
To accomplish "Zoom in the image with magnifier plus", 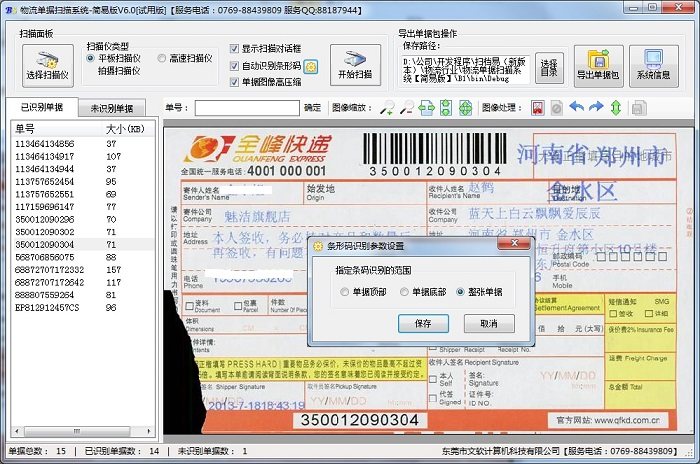I will pos(387,108).
